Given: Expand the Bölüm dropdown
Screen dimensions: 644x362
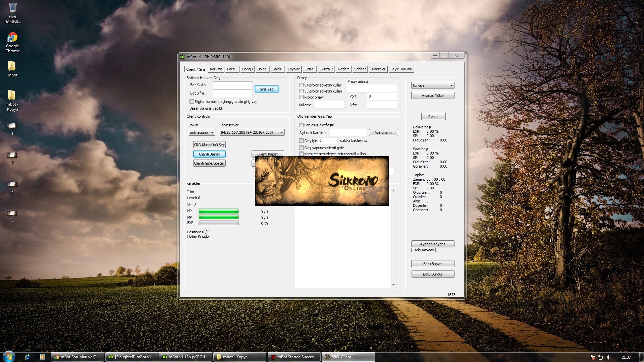Looking at the screenshot, I should tap(202, 132).
